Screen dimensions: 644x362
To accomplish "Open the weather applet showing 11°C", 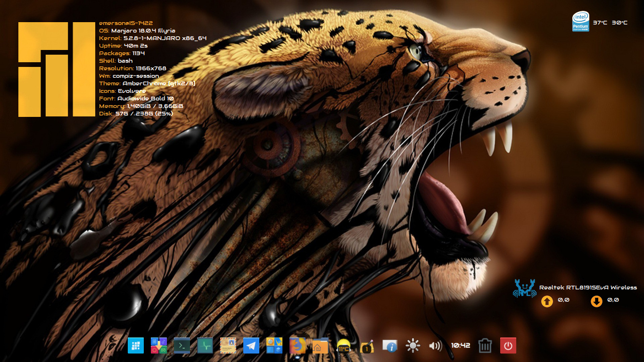I will point(344,346).
